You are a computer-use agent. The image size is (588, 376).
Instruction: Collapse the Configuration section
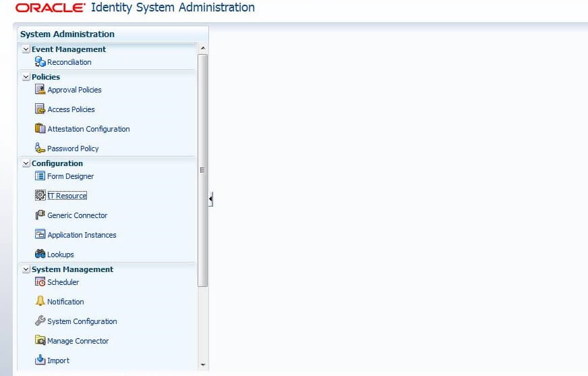tap(26, 163)
